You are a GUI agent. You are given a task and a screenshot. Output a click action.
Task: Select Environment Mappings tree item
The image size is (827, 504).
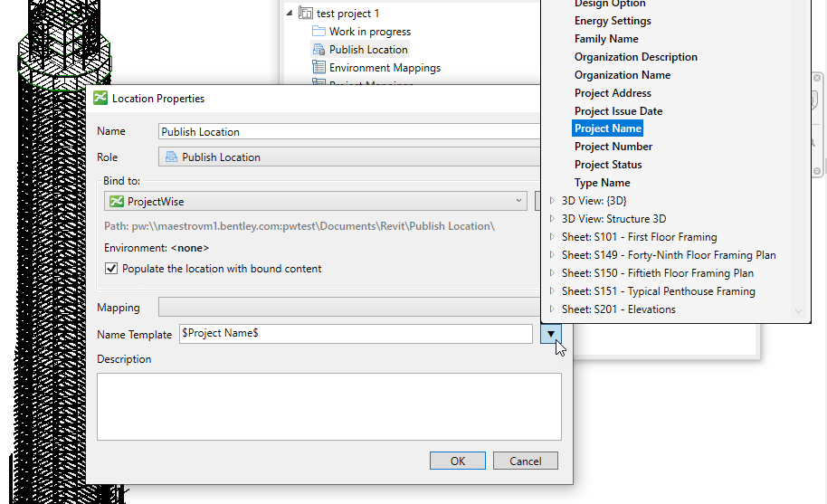(x=385, y=68)
